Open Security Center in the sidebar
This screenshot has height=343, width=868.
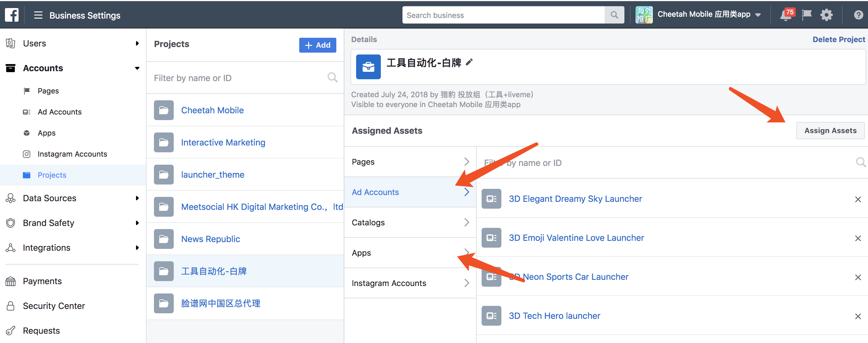[x=53, y=306]
